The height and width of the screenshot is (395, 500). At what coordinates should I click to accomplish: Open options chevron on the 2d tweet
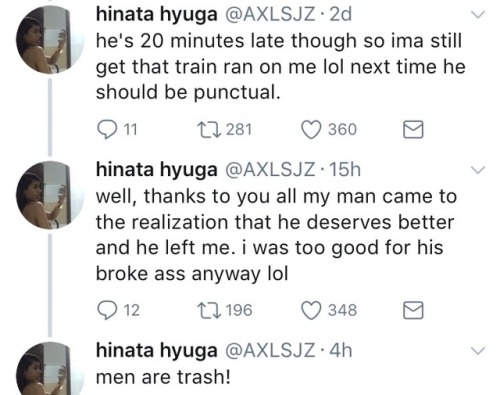(x=478, y=14)
